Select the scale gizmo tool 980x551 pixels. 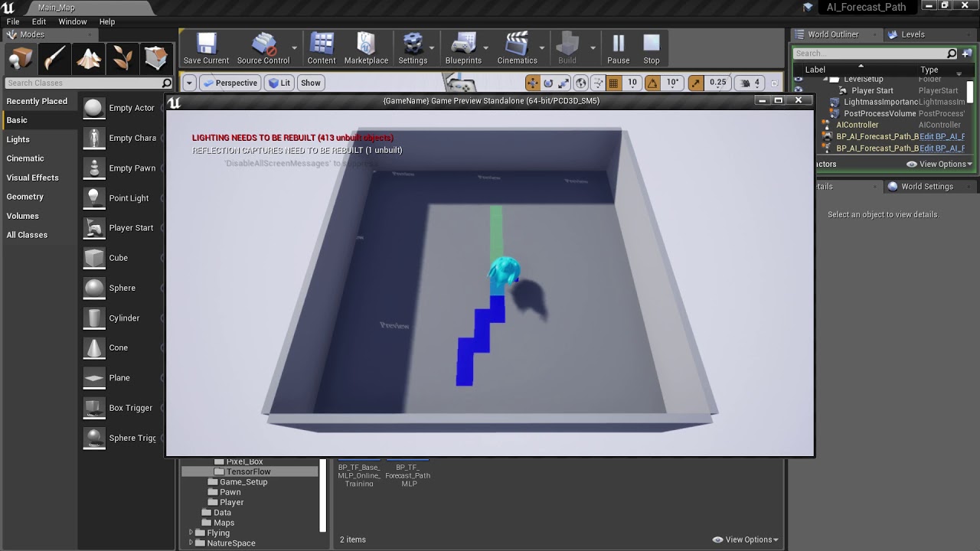coord(564,83)
